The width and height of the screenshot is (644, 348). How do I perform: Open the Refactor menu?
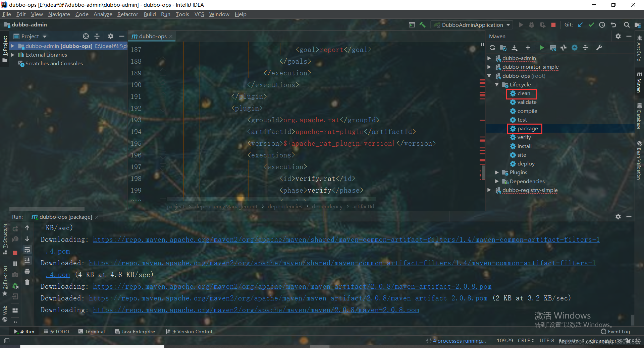pos(127,14)
